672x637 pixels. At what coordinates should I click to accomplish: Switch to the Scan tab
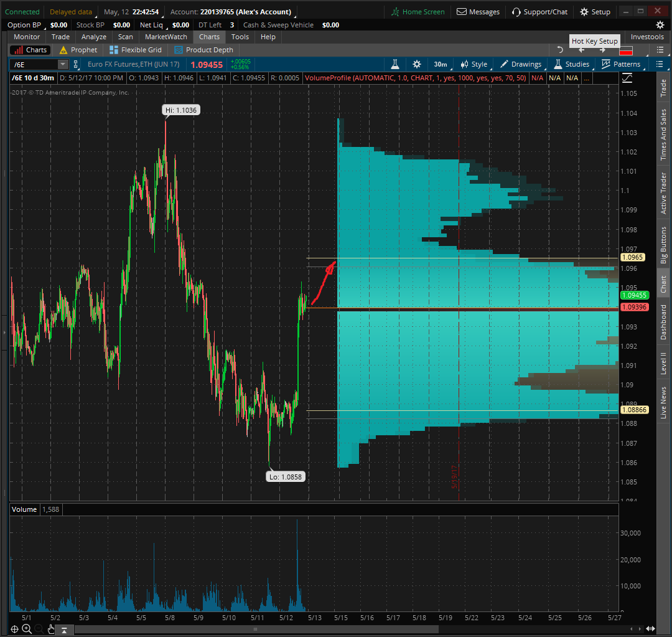point(126,37)
